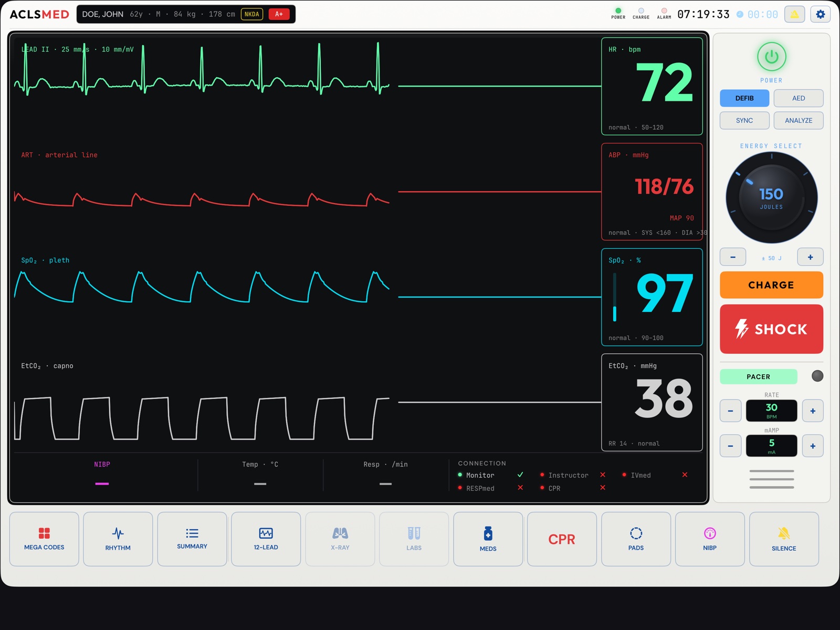Click the A+ blood type badge
This screenshot has height=630, width=840.
tap(279, 14)
